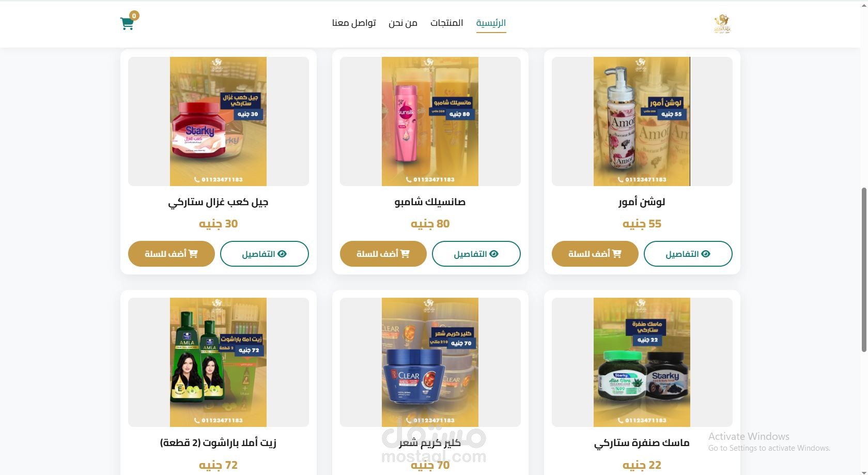
Task: Add صانسيلك شامبو to cart
Action: click(x=383, y=254)
